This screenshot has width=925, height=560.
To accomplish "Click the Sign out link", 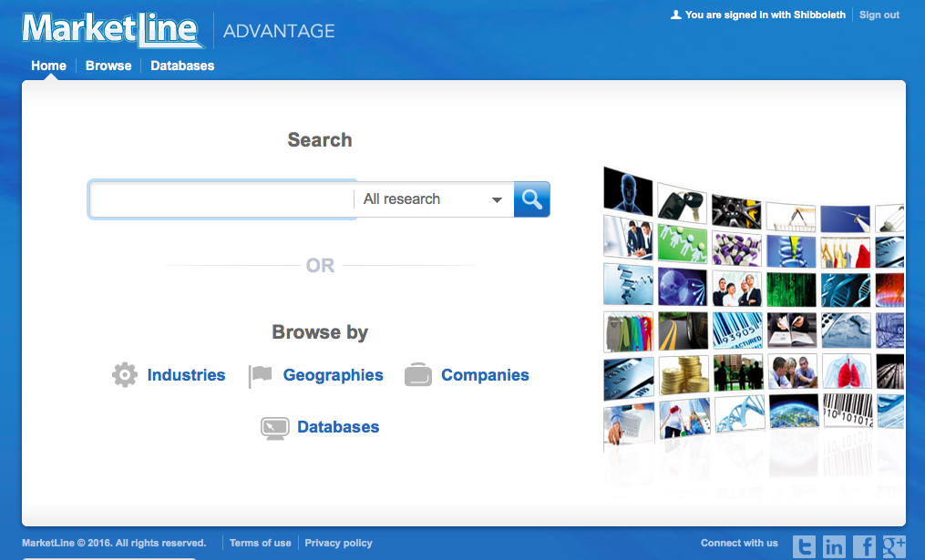I will pyautogui.click(x=879, y=15).
